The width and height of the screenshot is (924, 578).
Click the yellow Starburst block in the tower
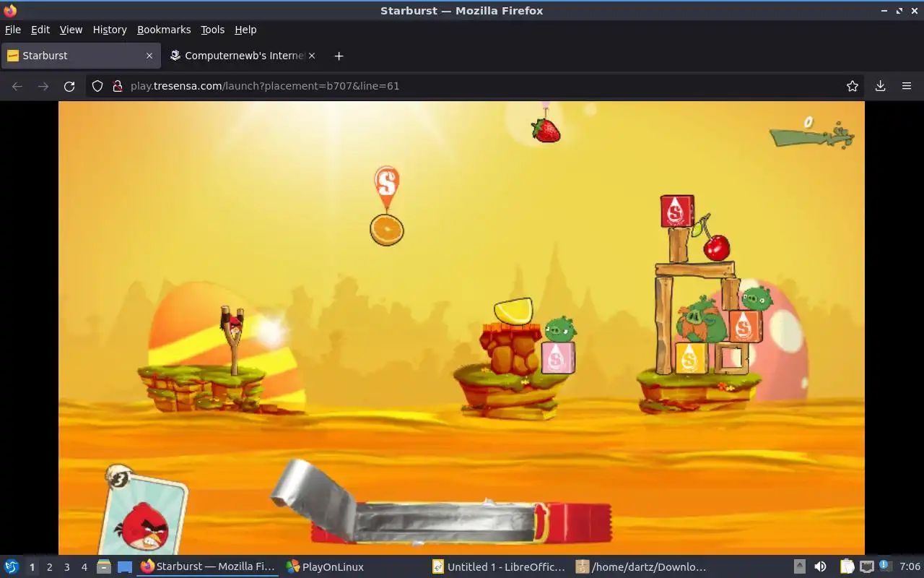[x=691, y=358]
